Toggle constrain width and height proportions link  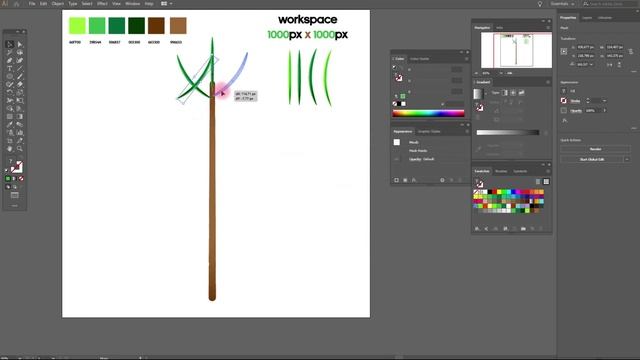point(631,51)
